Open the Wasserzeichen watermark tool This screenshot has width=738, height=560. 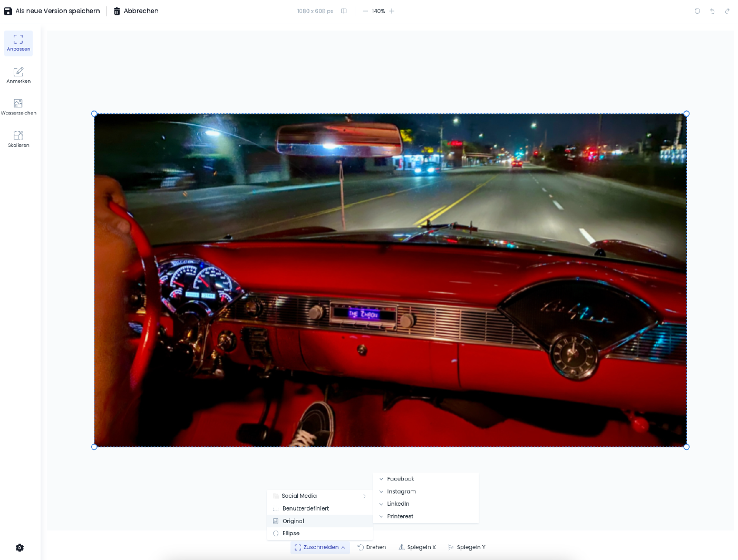18,107
